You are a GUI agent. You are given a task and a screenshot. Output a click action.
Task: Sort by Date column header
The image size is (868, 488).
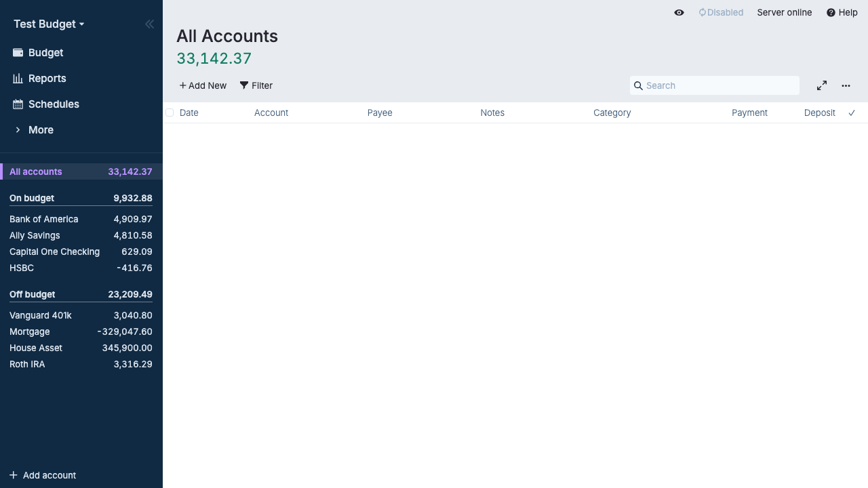(189, 113)
